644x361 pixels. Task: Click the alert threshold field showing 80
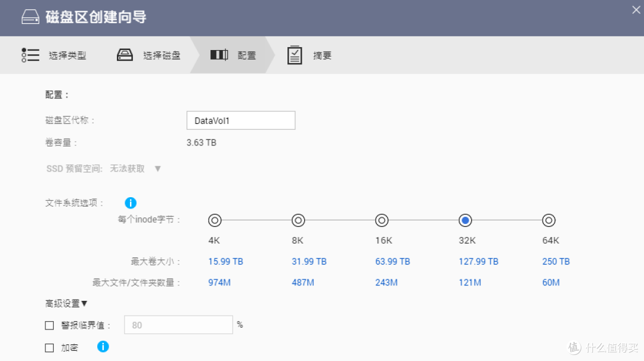pos(178,325)
